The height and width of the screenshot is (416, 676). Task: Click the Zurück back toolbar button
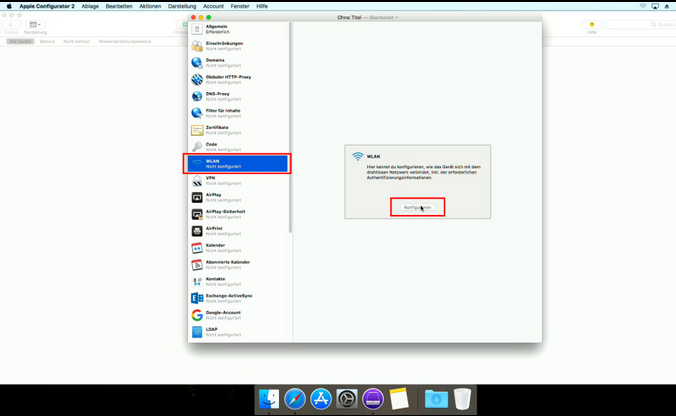coord(11,25)
